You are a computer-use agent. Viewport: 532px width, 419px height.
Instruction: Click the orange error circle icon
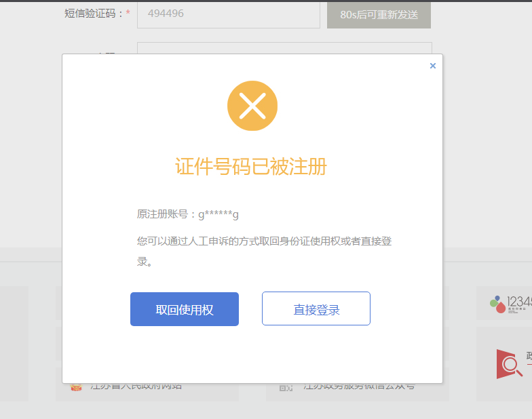pos(252,106)
